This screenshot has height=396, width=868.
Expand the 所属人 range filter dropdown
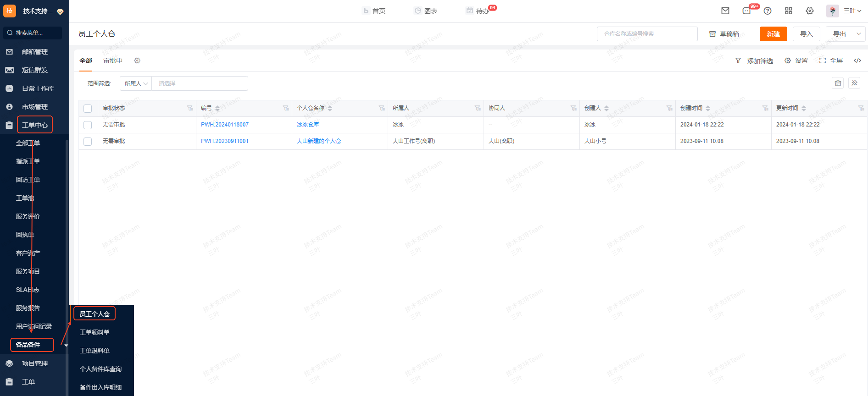[x=136, y=83]
